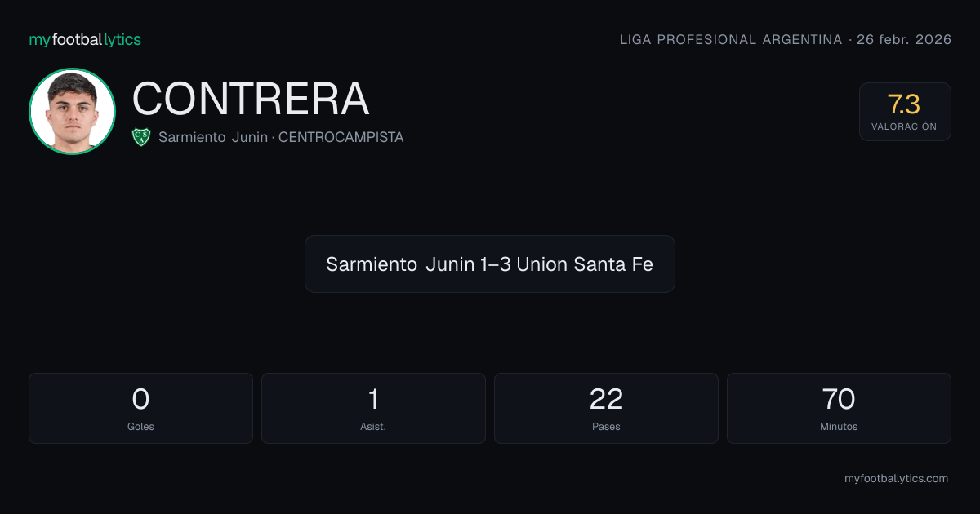
Task: Open the myfootballytics.com footer link
Action: [896, 479]
